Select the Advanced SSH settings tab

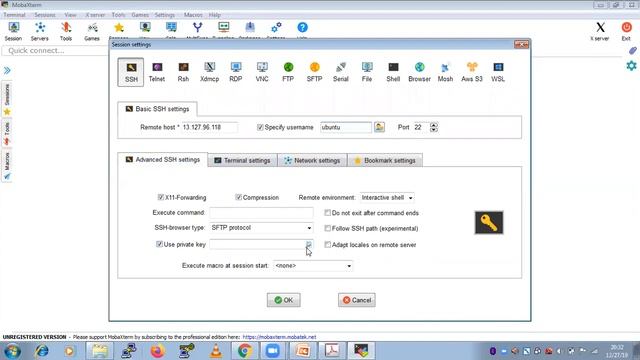[162, 160]
